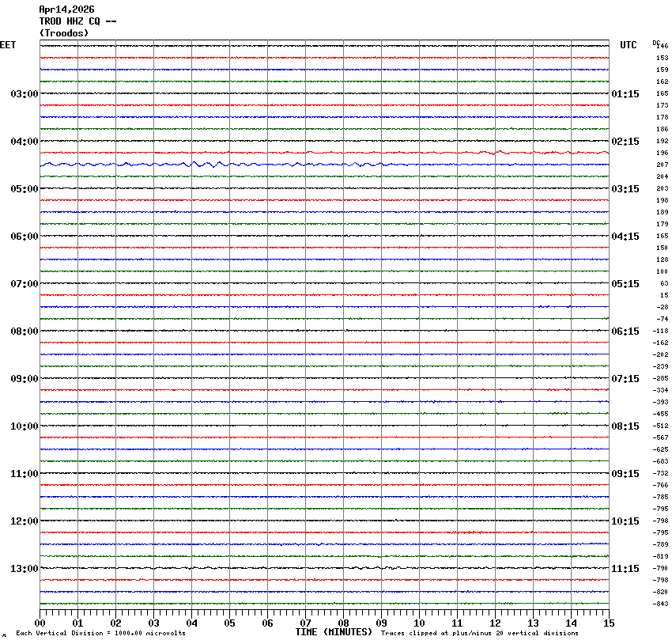The height and width of the screenshot is (644, 672).
Task: Select minute tick 08 on bottom axis
Action: click(x=343, y=623)
